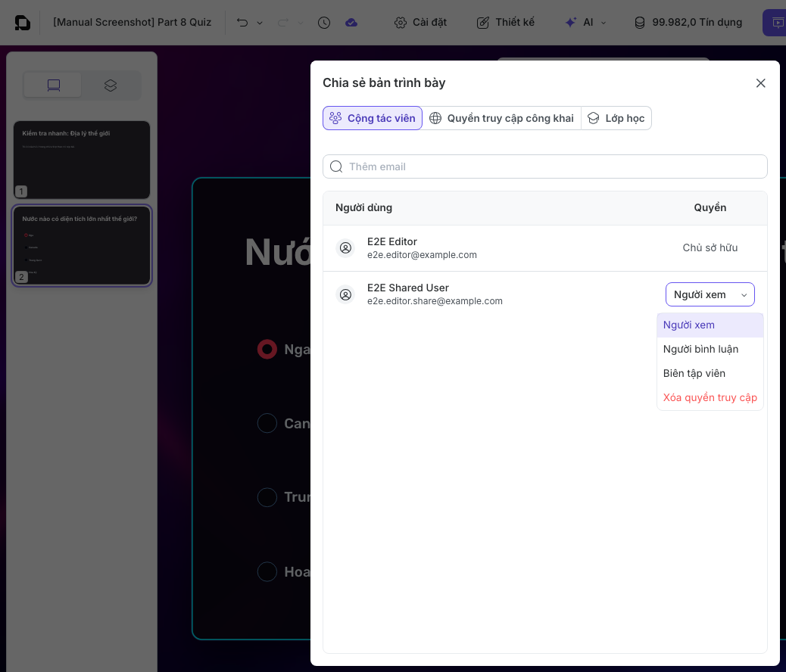Click the Chủ sở hữu owner label
This screenshot has width=786, height=672.
point(710,248)
